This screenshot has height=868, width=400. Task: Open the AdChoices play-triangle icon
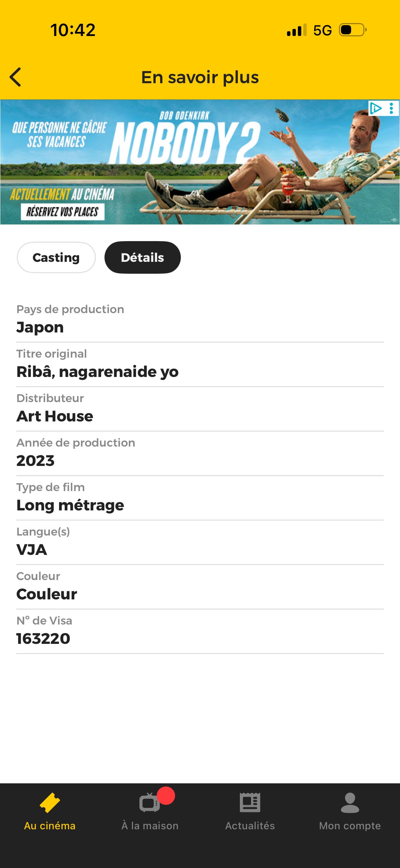(376, 108)
